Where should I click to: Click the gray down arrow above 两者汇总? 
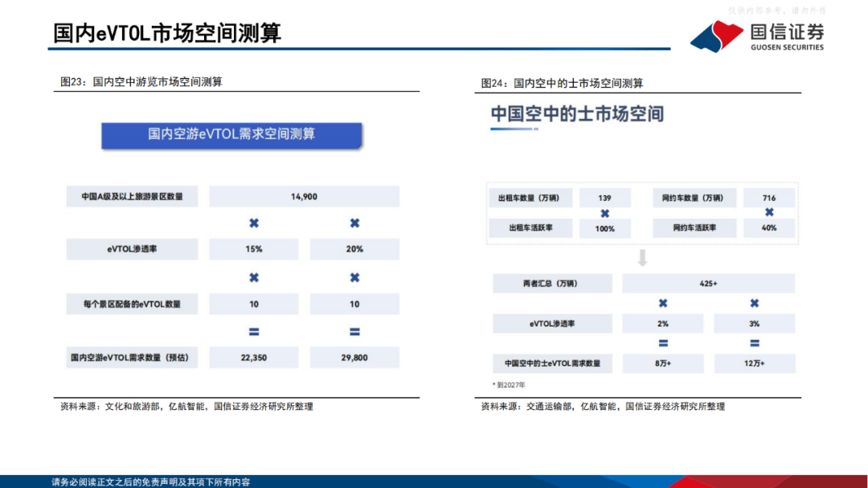click(x=642, y=258)
